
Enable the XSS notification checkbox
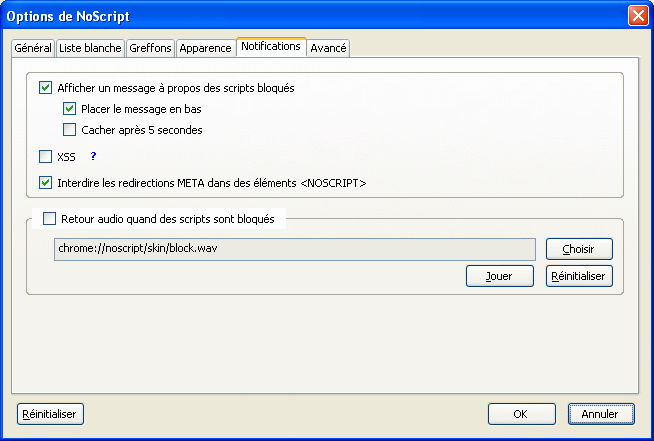[x=45, y=157]
